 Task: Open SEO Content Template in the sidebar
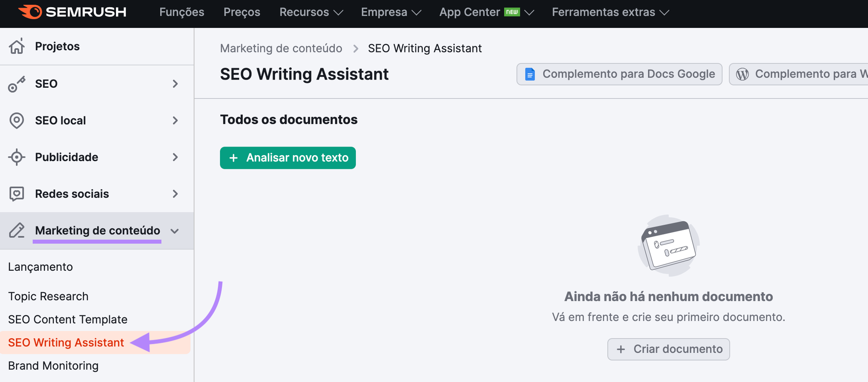[68, 320]
